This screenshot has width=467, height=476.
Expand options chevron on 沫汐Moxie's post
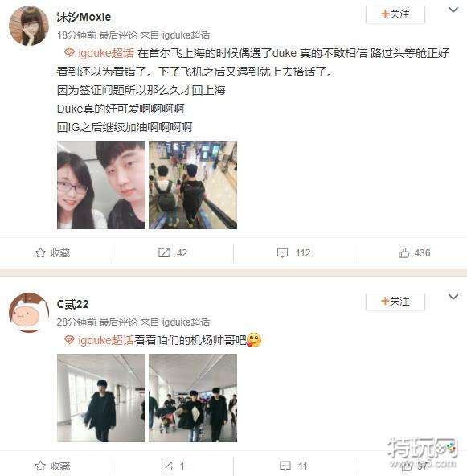453,10
